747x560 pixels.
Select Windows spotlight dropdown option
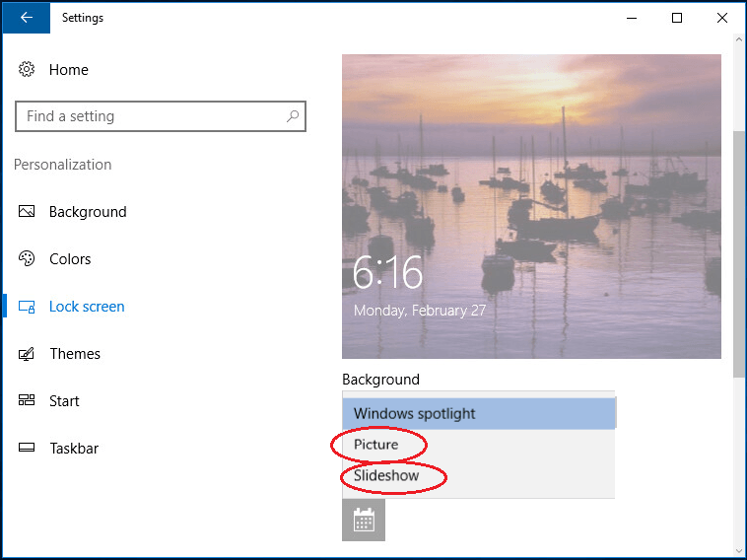[478, 413]
